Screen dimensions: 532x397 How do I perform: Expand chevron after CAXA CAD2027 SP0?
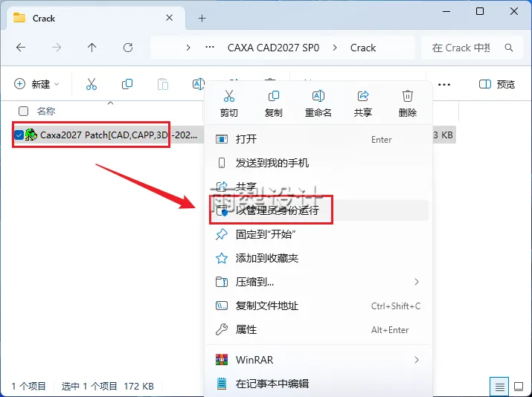point(335,48)
